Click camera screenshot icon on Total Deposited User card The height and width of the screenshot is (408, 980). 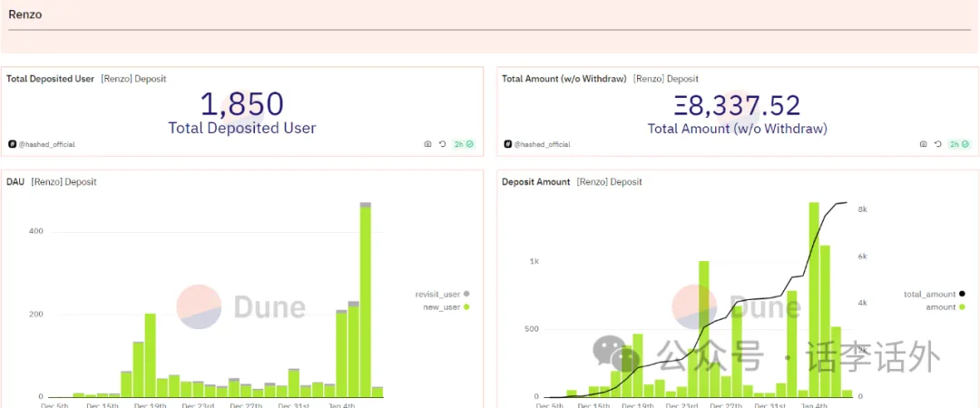click(427, 144)
